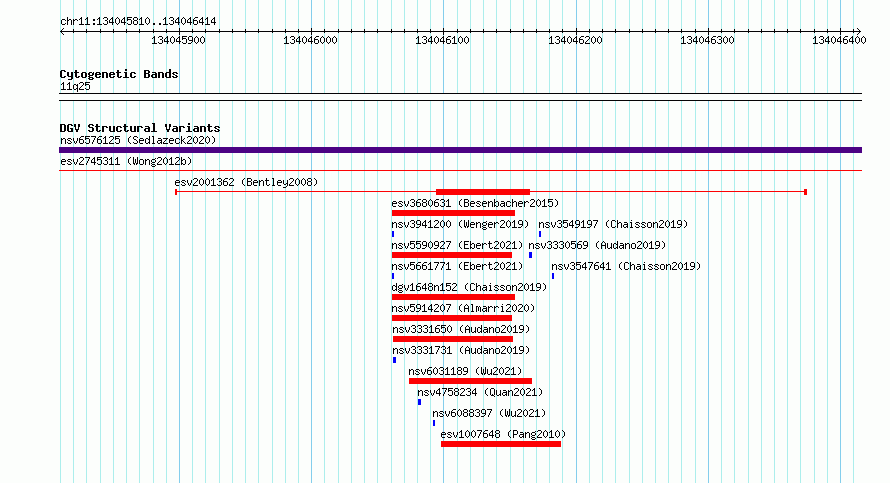Click ruler position 134046400
The image size is (890, 483).
pos(839,40)
